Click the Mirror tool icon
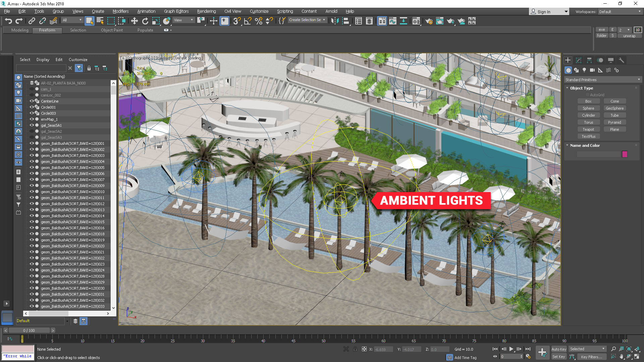Image resolution: width=644 pixels, height=362 pixels. click(x=334, y=21)
